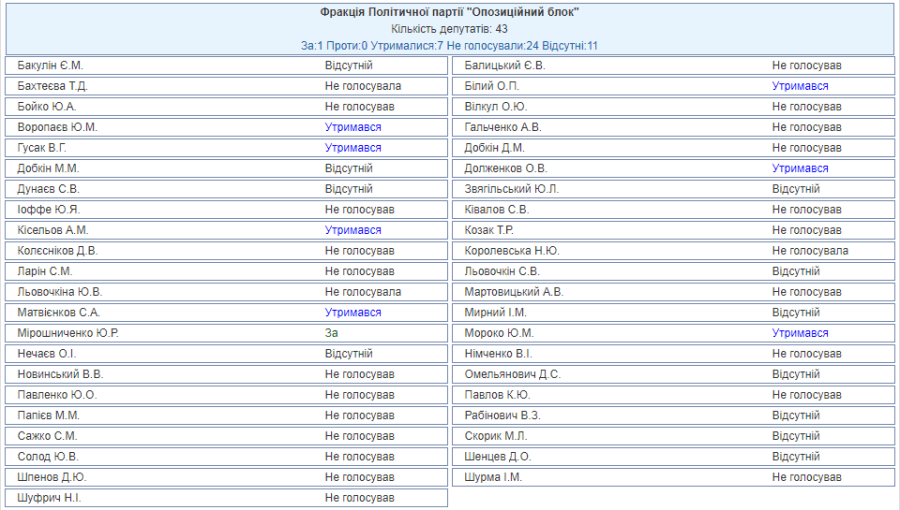Screen dimensions: 900x510
Task: Select deputy name Вілкул О.Ю.
Action: coord(496,107)
